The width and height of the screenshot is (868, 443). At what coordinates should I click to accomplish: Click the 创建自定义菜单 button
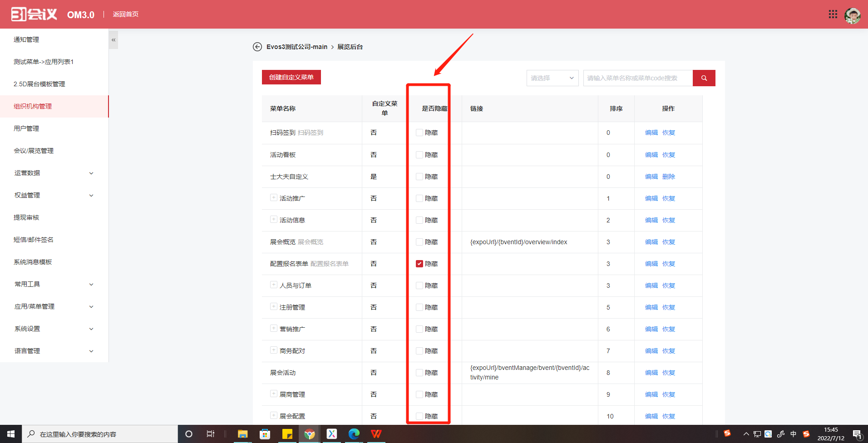(x=291, y=77)
